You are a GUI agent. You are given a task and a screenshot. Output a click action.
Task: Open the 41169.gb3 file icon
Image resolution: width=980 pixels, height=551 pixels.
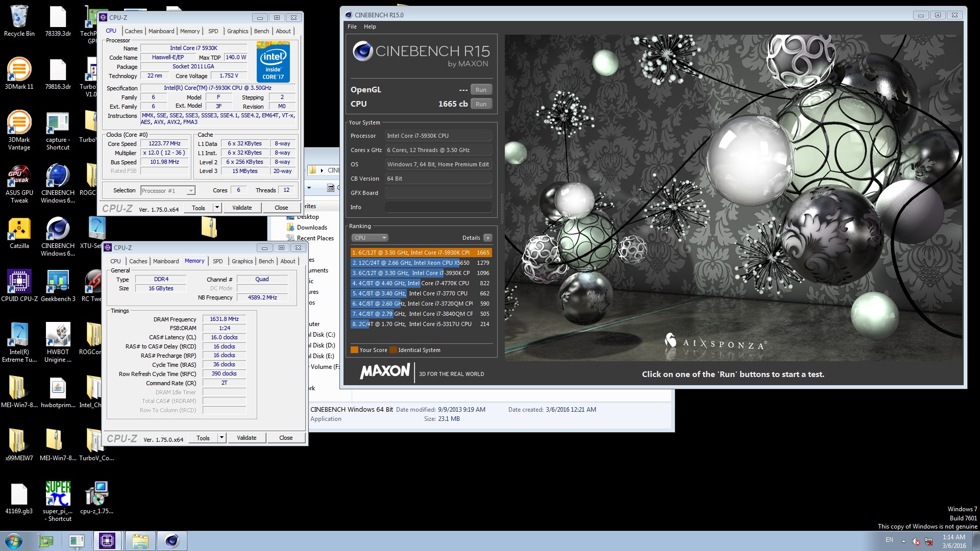19,498
